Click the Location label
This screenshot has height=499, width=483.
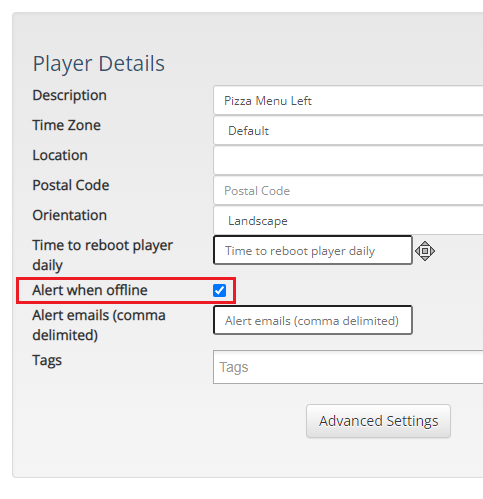(x=60, y=155)
